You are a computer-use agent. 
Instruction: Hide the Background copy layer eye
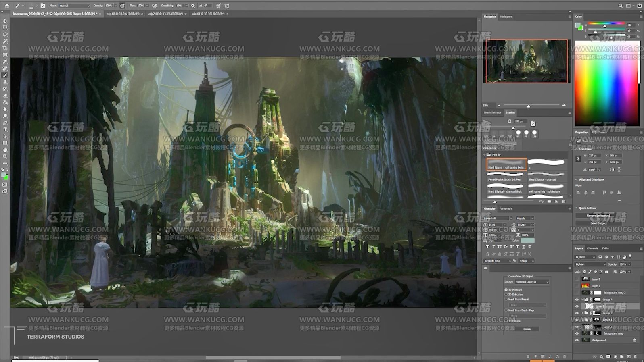click(577, 333)
